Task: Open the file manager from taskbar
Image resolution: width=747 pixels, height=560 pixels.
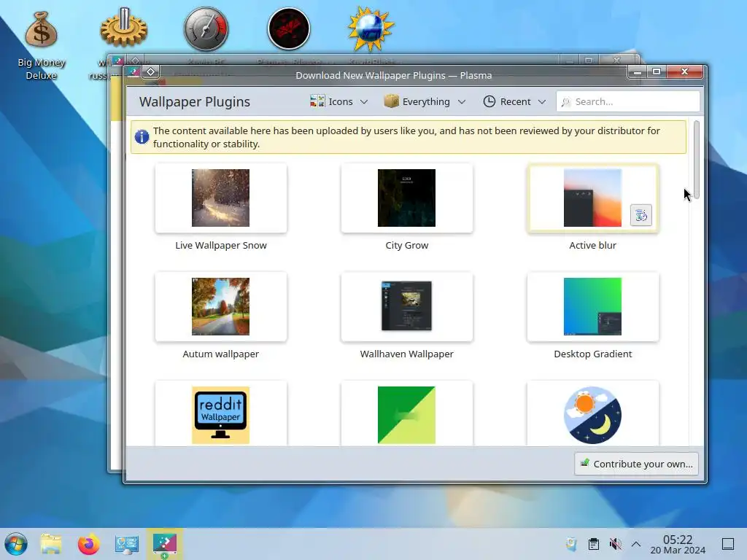Action: coord(51,544)
